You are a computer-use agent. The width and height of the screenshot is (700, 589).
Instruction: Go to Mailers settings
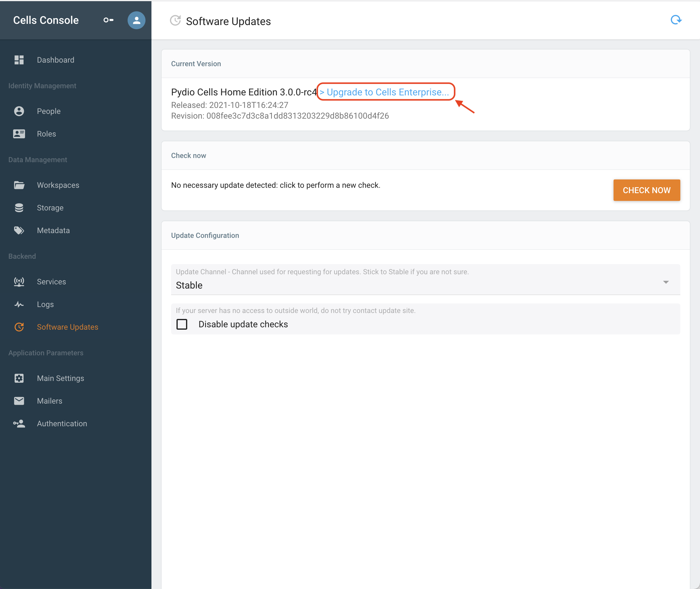pyautogui.click(x=49, y=401)
